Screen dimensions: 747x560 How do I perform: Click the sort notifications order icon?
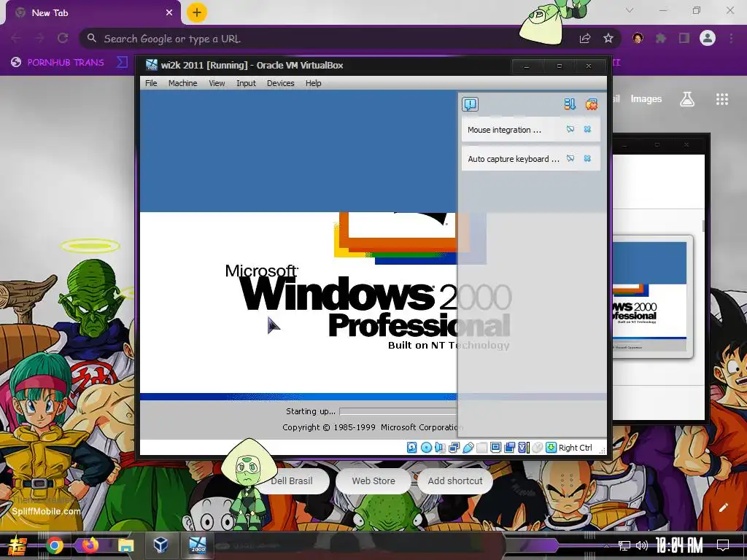(x=570, y=104)
